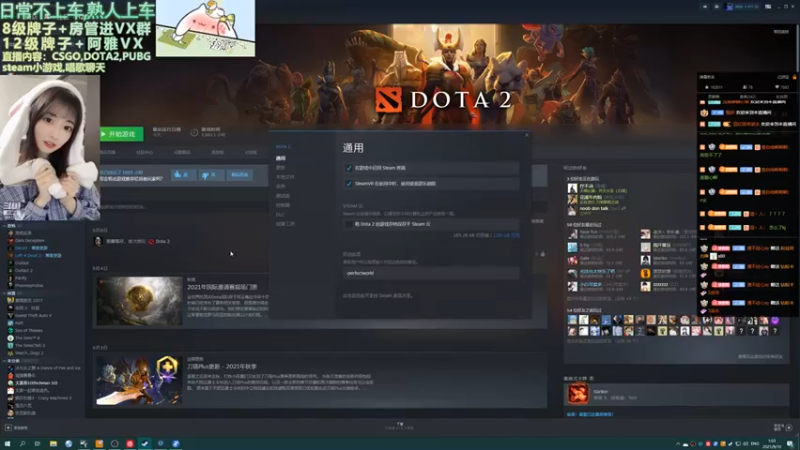This screenshot has width=800, height=450.
Task: Open the second properties sidebar tab (Updates)
Action: pos(280,167)
